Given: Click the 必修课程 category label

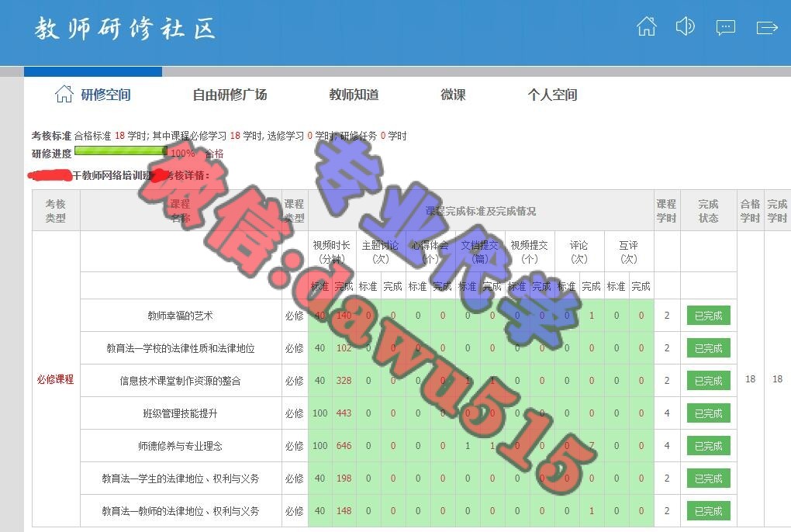Looking at the screenshot, I should [x=55, y=379].
